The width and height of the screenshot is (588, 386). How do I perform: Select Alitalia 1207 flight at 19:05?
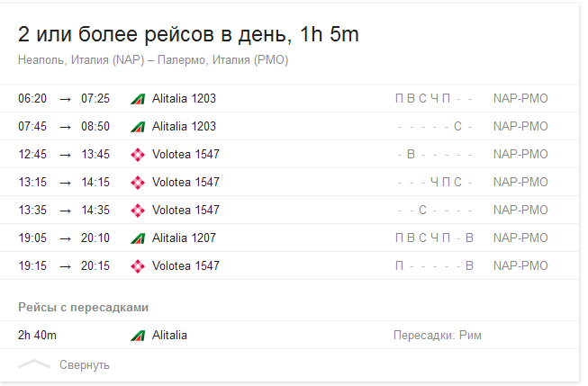point(184,238)
